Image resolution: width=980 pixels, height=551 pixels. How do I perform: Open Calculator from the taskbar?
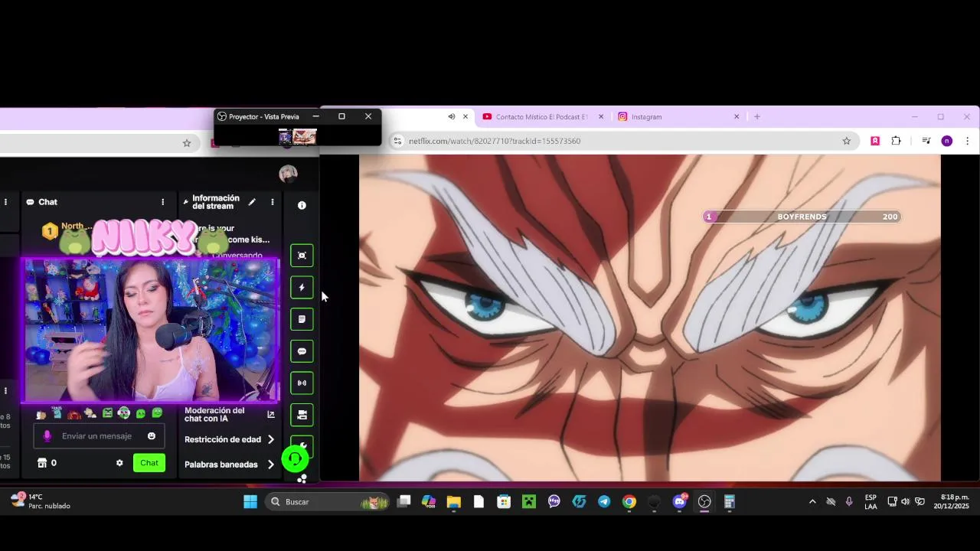point(730,502)
